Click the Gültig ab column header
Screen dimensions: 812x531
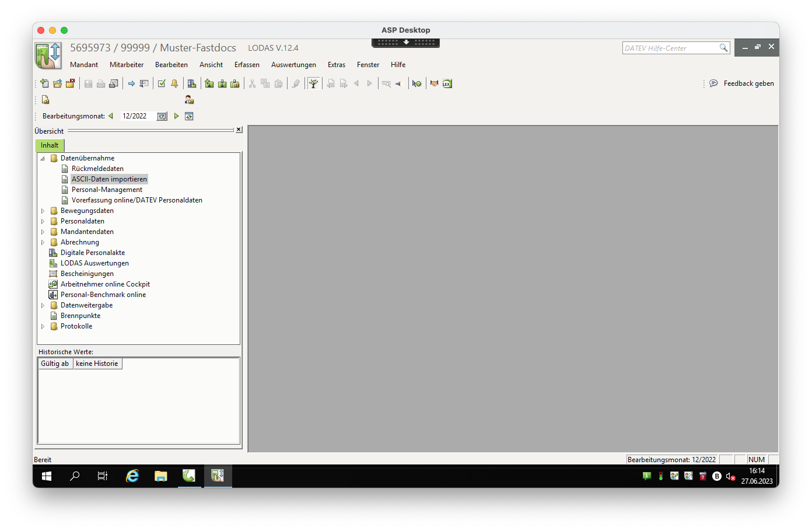[55, 364]
